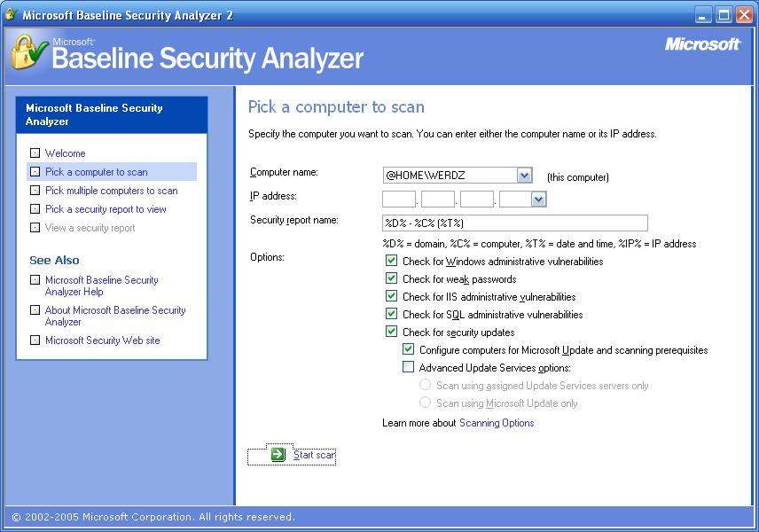Close the Baseline Security Analyzer window
The image size is (759, 532).
[745, 15]
